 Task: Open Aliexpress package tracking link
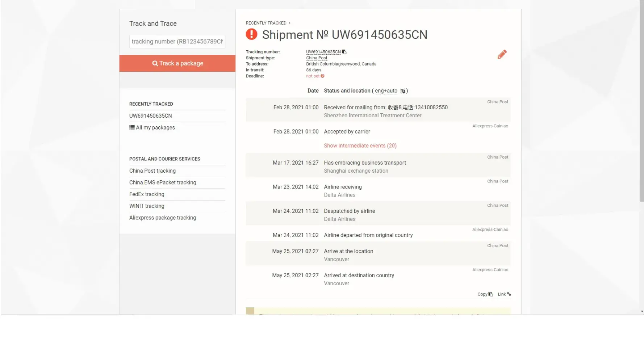162,218
